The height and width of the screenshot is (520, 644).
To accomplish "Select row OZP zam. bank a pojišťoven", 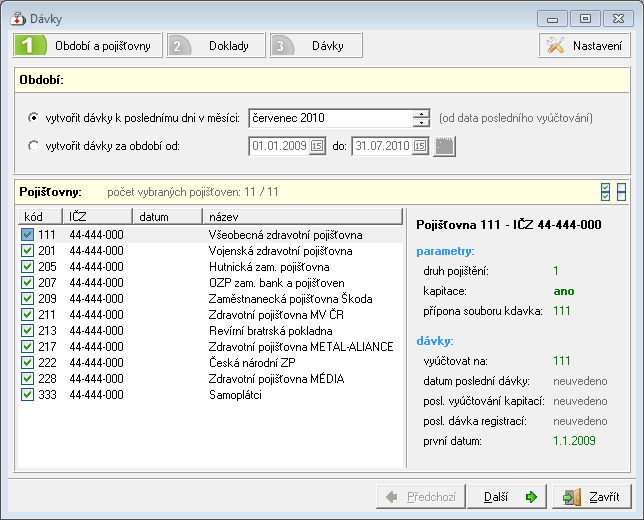I will [210, 283].
